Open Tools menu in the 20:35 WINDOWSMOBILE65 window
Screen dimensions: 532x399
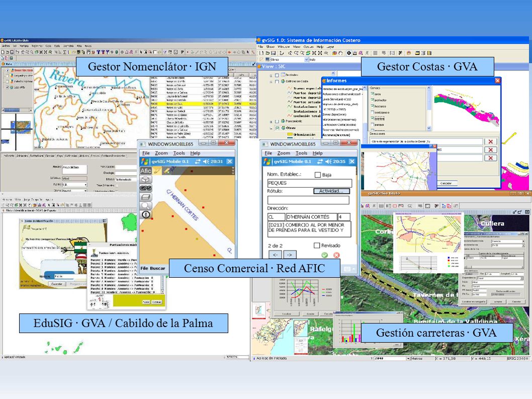tap(301, 153)
